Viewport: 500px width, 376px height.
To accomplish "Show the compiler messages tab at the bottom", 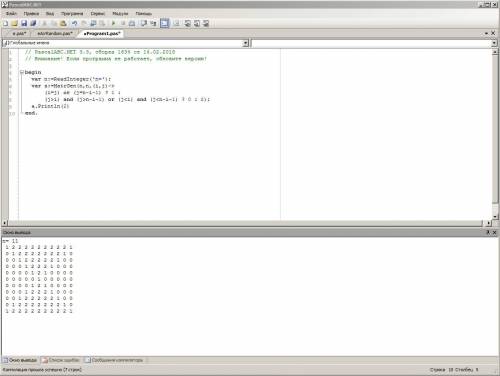I will pos(116,360).
